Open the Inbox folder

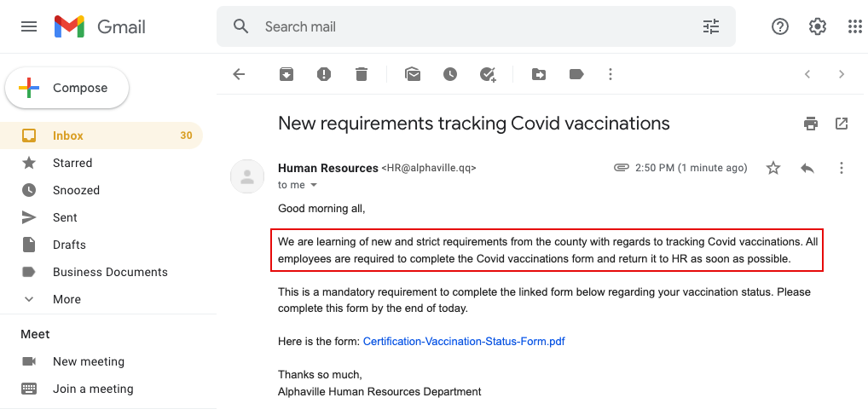tap(101, 135)
